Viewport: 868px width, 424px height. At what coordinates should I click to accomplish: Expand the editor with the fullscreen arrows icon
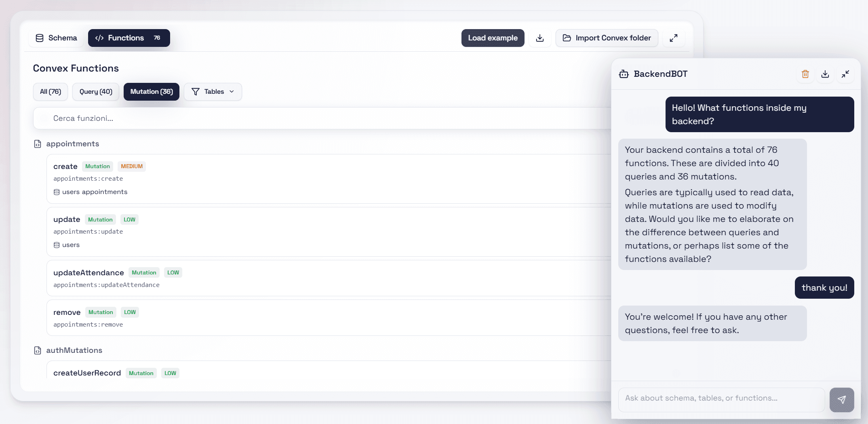(x=674, y=38)
